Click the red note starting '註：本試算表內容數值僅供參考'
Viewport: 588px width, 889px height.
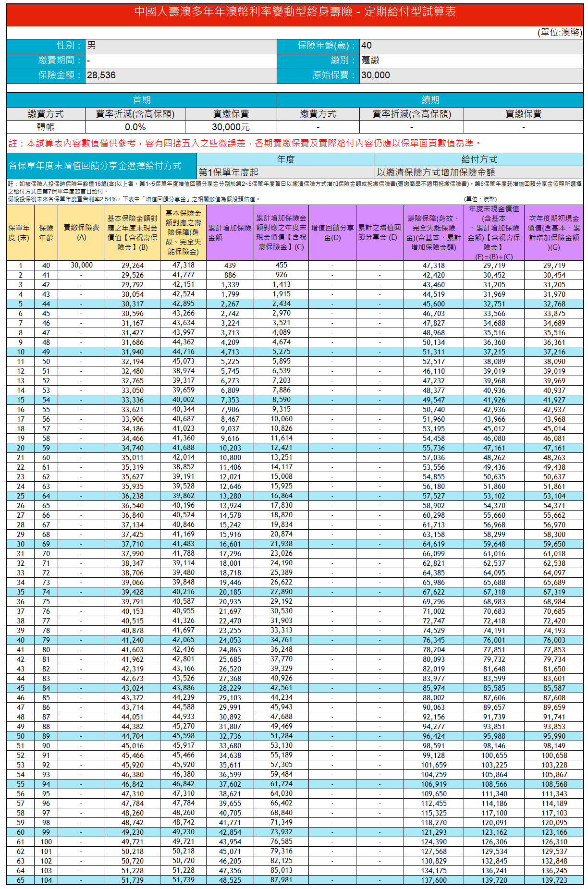coord(245,143)
